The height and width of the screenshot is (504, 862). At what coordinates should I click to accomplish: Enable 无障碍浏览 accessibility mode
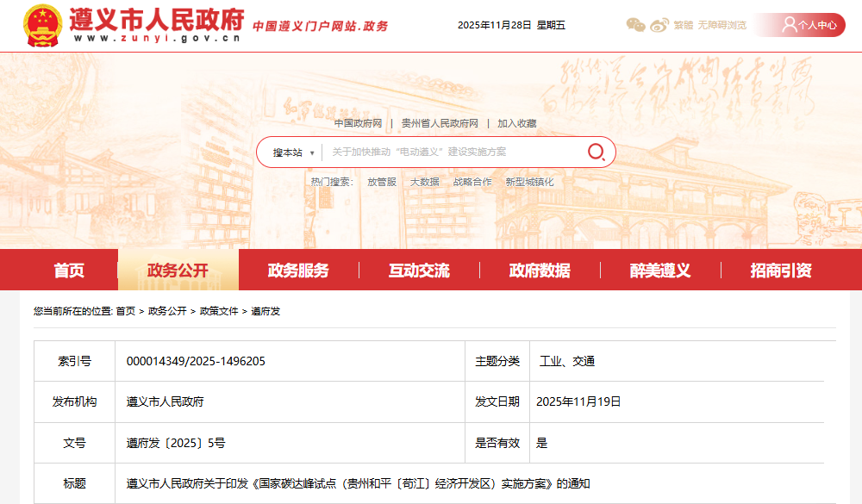[721, 25]
